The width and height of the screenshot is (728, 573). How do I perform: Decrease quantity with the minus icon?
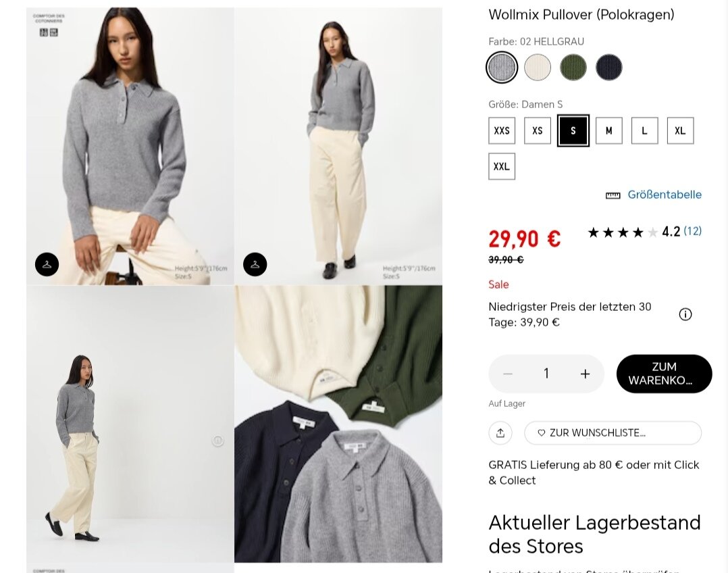(508, 374)
